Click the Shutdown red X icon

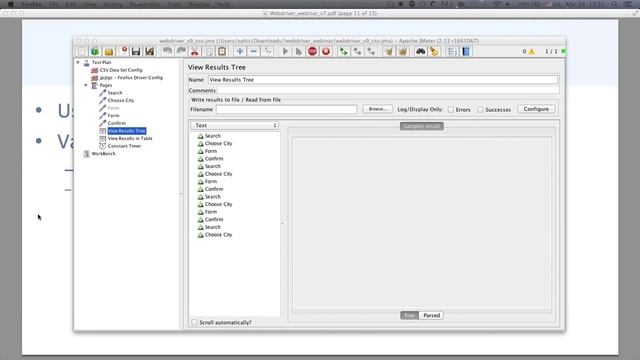pyautogui.click(x=326, y=51)
